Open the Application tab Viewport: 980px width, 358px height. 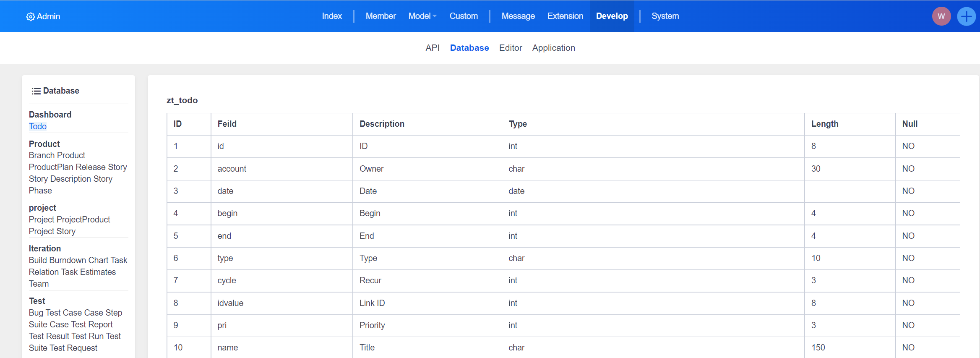click(x=553, y=48)
